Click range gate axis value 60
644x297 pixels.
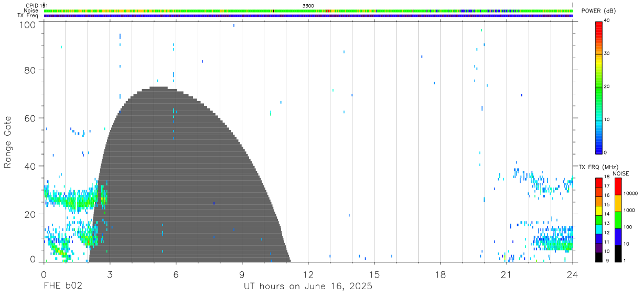click(30, 118)
